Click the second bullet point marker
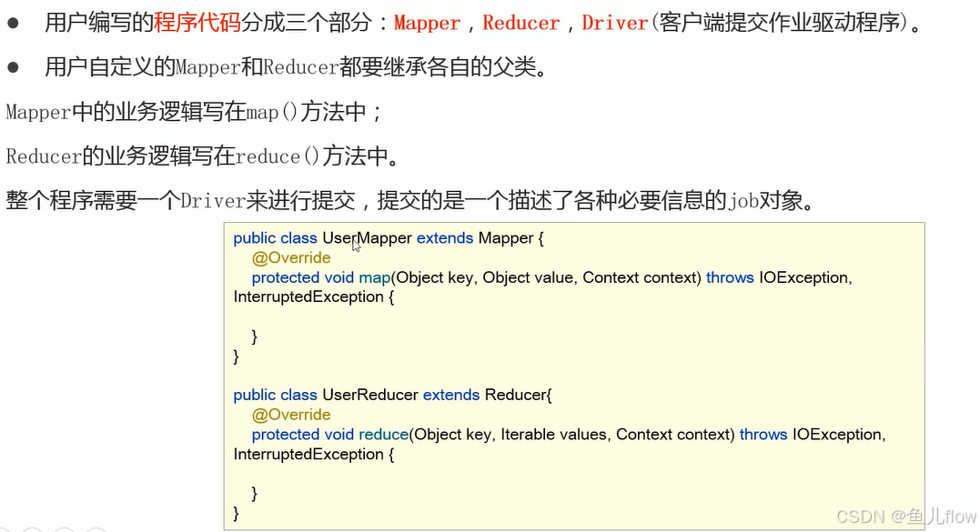This screenshot has height=532, width=980. (x=11, y=66)
